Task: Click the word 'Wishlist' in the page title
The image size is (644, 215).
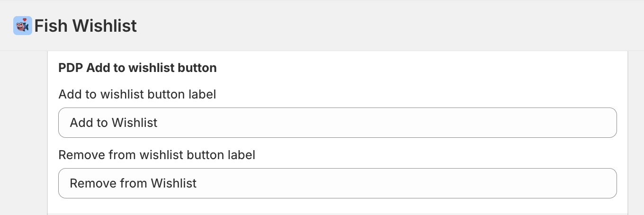Action: (x=104, y=26)
